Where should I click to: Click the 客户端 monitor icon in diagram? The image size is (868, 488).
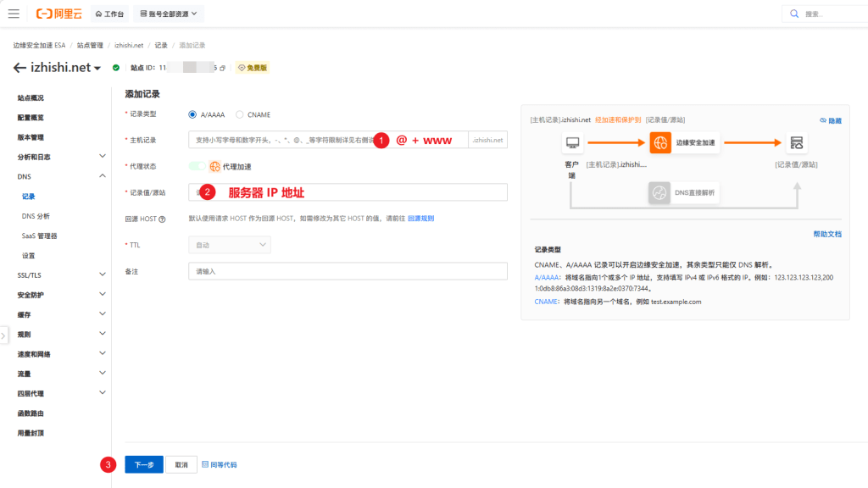coord(572,143)
